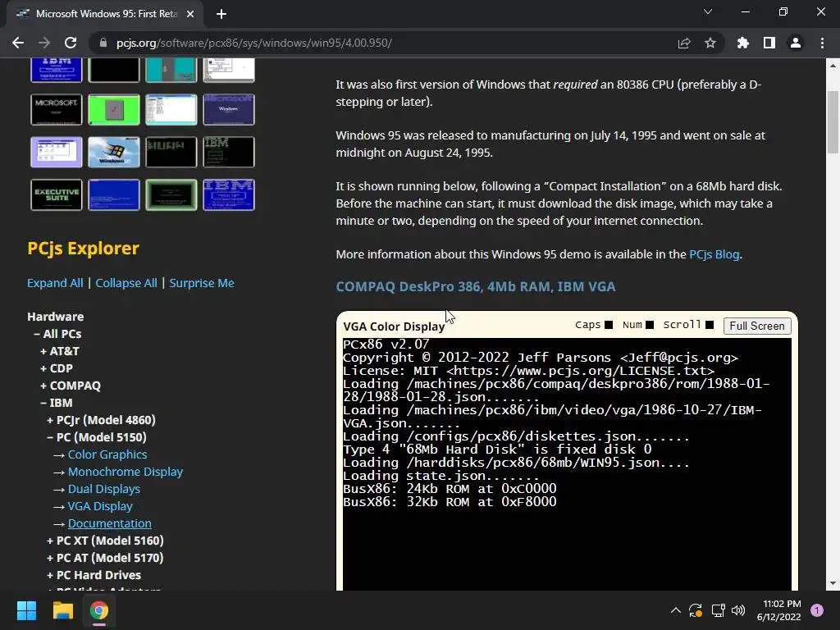Toggle the Chrome side panel icon
This screenshot has height=630, width=840.
(x=769, y=43)
